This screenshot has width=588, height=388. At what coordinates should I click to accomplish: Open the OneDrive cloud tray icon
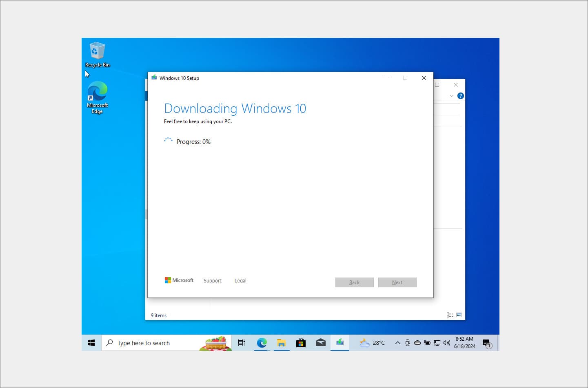417,343
